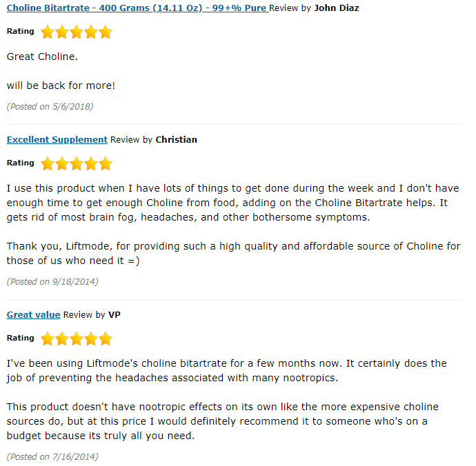Click fifth star in John Diaz's rating

coord(106,32)
